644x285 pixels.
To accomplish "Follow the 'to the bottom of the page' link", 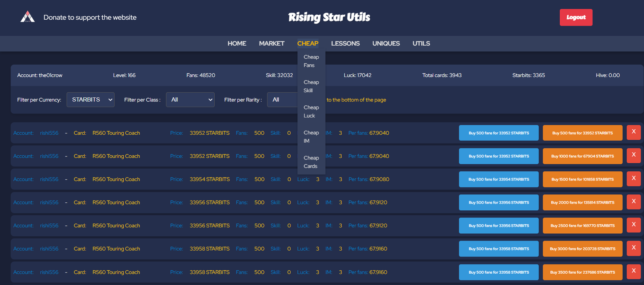I will [x=356, y=100].
